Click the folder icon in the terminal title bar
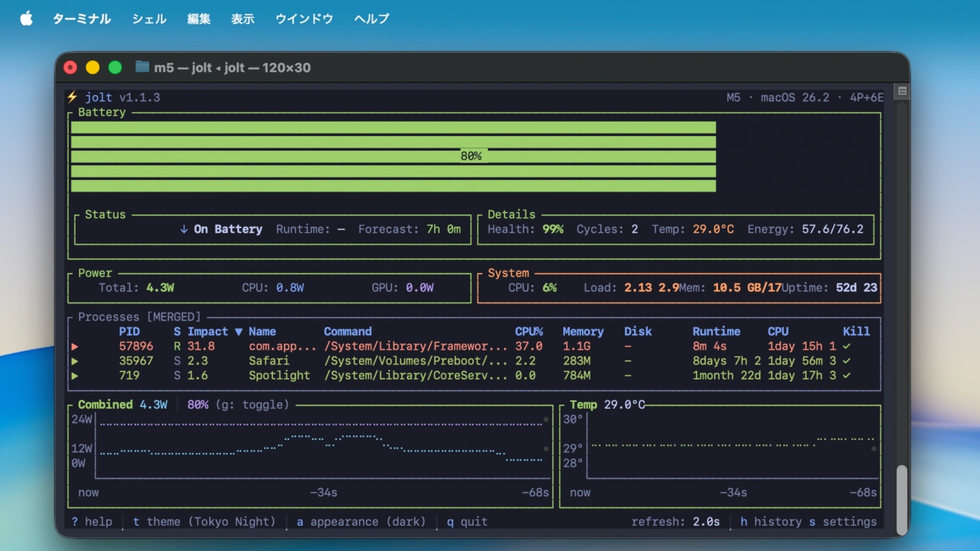This screenshot has height=551, width=980. pos(142,67)
